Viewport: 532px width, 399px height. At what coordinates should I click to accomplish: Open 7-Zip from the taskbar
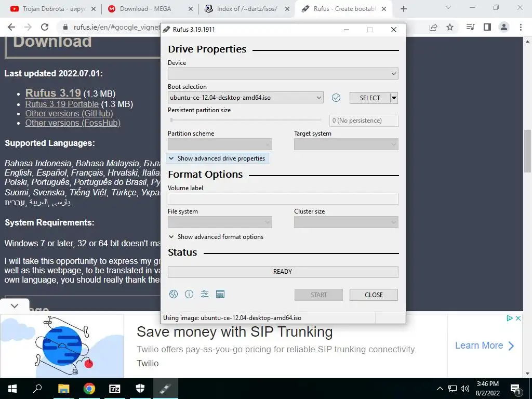(x=115, y=389)
